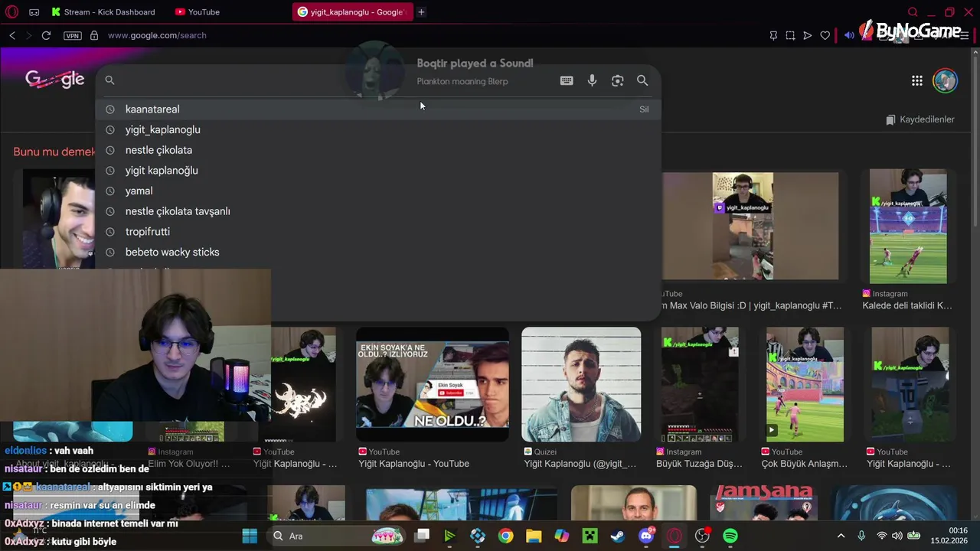The image size is (980, 551).
Task: Open the on-screen keyboard input tool
Action: (567, 80)
